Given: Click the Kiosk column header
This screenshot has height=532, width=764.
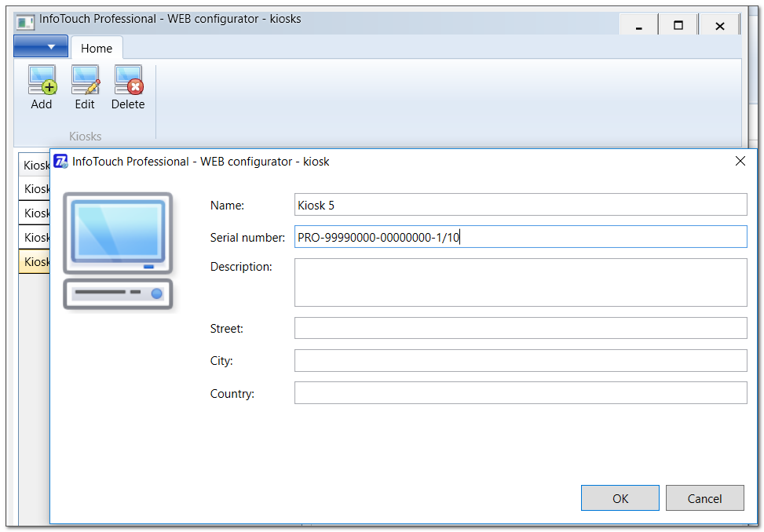Looking at the screenshot, I should pyautogui.click(x=35, y=165).
